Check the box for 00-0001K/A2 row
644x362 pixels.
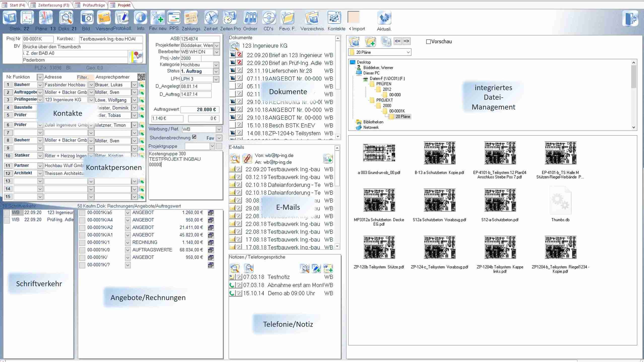pos(82,228)
